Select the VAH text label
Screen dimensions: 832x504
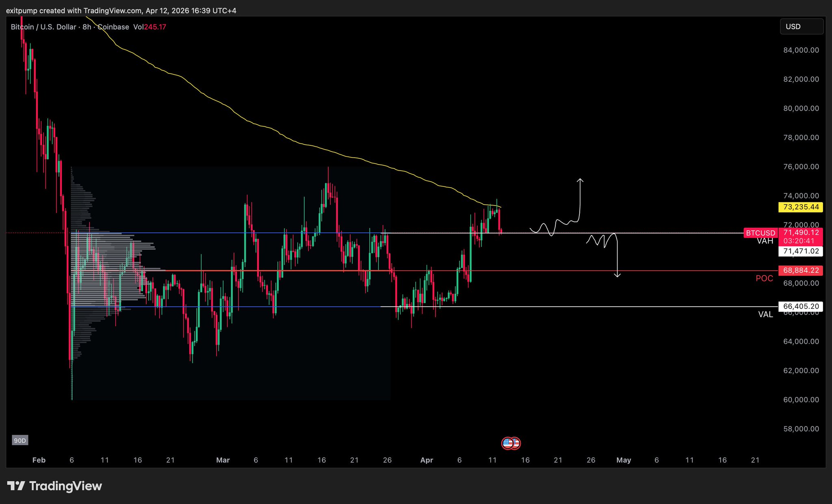click(765, 241)
